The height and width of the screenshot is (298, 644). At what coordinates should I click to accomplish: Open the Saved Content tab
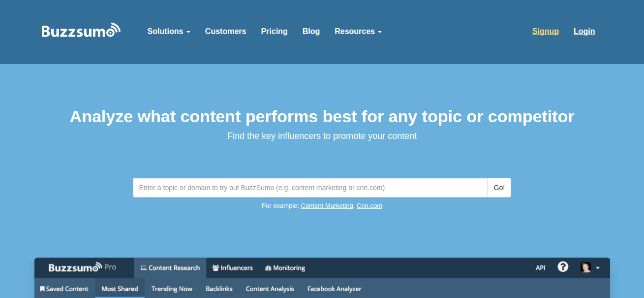[64, 289]
